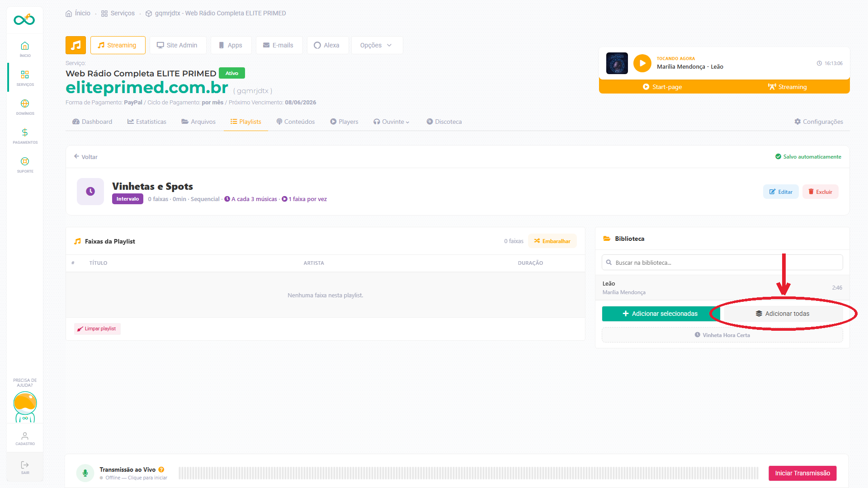Click the Ativo status badge
The height and width of the screenshot is (488, 868).
232,73
